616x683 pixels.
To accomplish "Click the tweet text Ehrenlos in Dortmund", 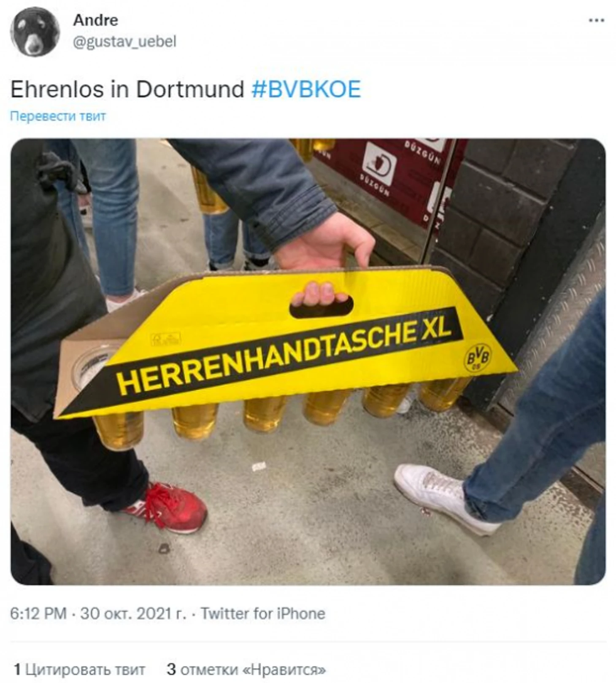I will (x=127, y=89).
